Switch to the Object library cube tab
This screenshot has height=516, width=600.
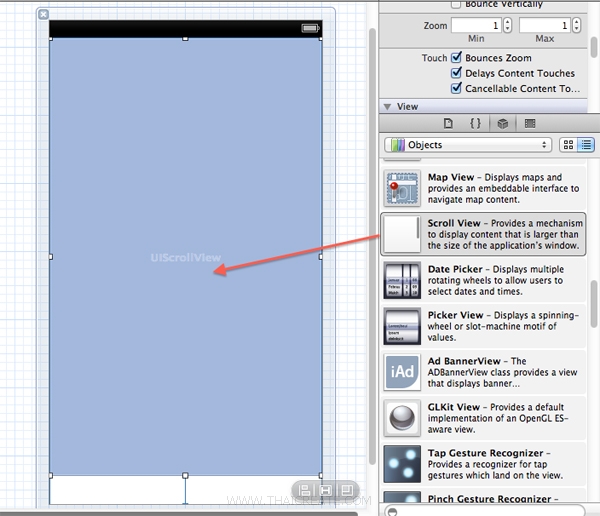click(502, 123)
